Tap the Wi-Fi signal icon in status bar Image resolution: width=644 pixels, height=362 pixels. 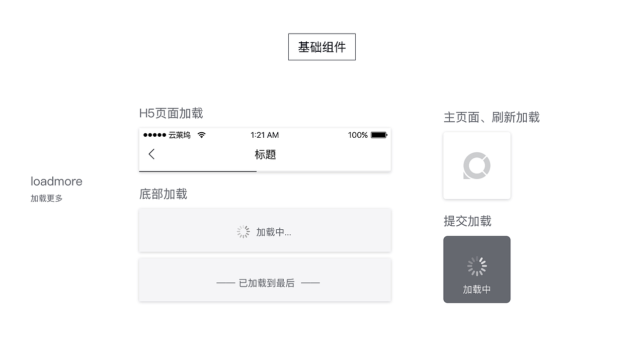click(201, 135)
